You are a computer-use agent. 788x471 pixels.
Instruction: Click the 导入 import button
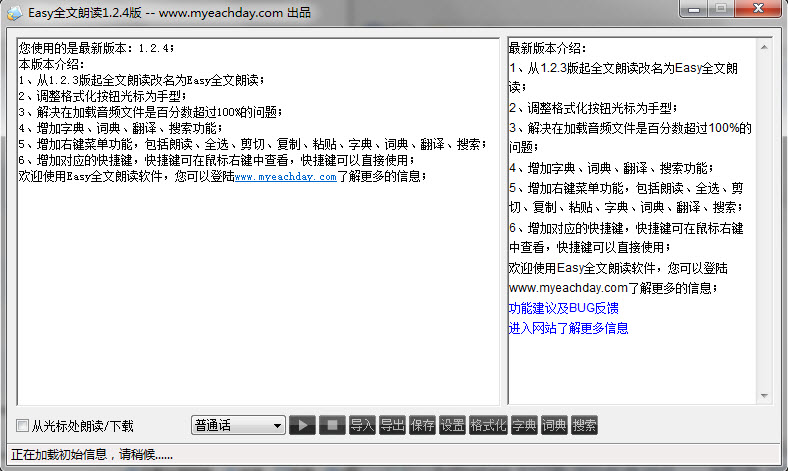click(x=362, y=425)
